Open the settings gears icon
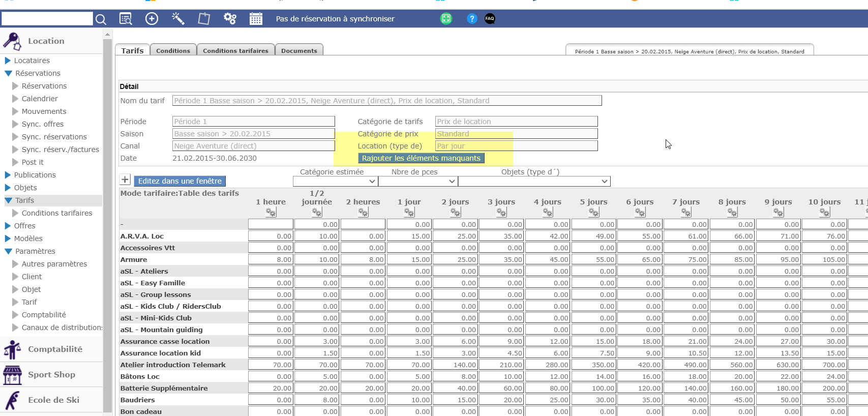868x416 pixels. [x=230, y=19]
